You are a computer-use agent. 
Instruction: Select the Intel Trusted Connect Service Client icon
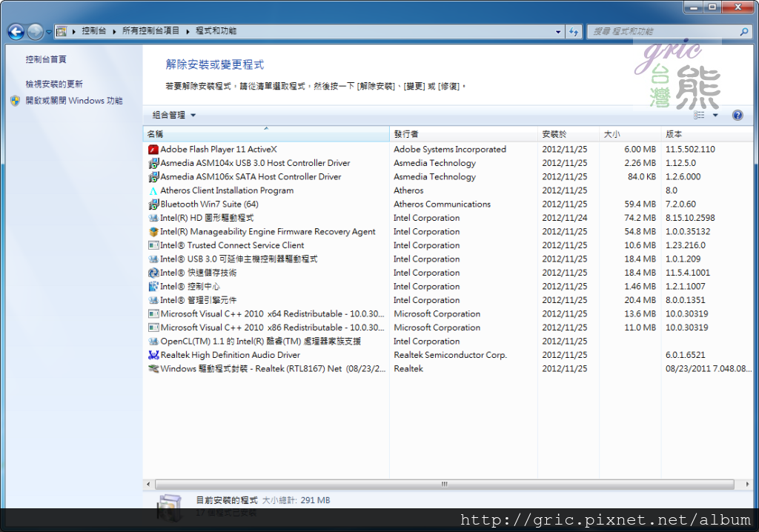click(x=153, y=245)
